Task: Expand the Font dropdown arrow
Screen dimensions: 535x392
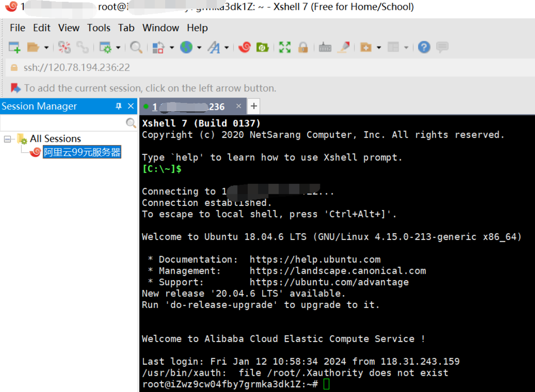Action: coord(226,48)
